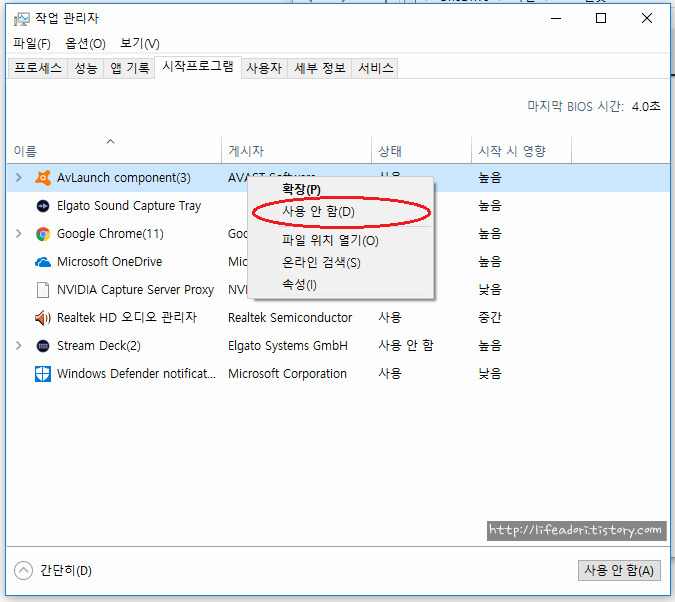Switch to the 사용자 tab

pyautogui.click(x=264, y=68)
